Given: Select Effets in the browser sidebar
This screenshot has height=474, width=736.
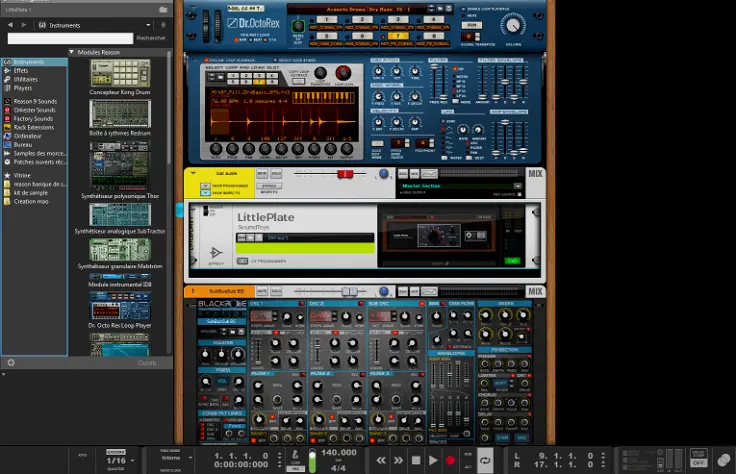Looking at the screenshot, I should tap(21, 70).
